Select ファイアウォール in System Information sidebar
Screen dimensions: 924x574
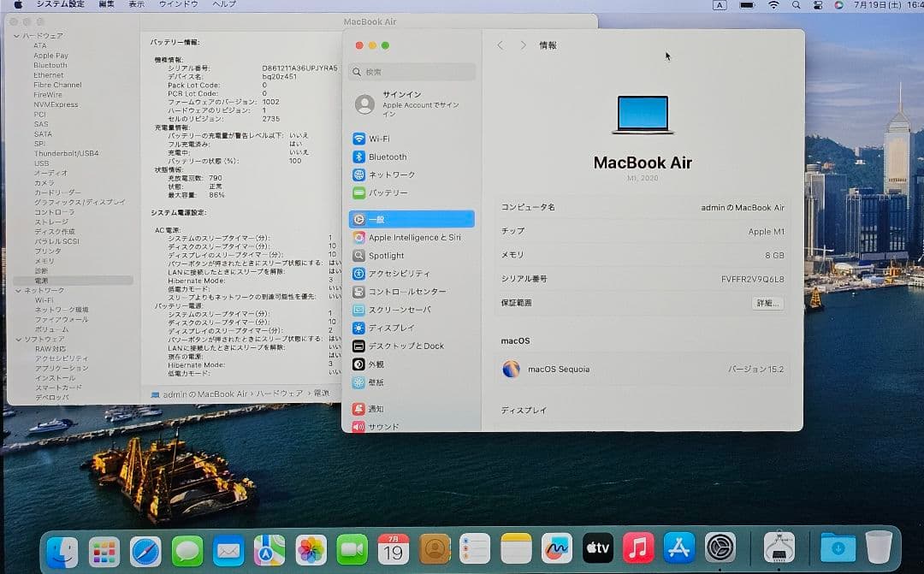[x=62, y=319]
